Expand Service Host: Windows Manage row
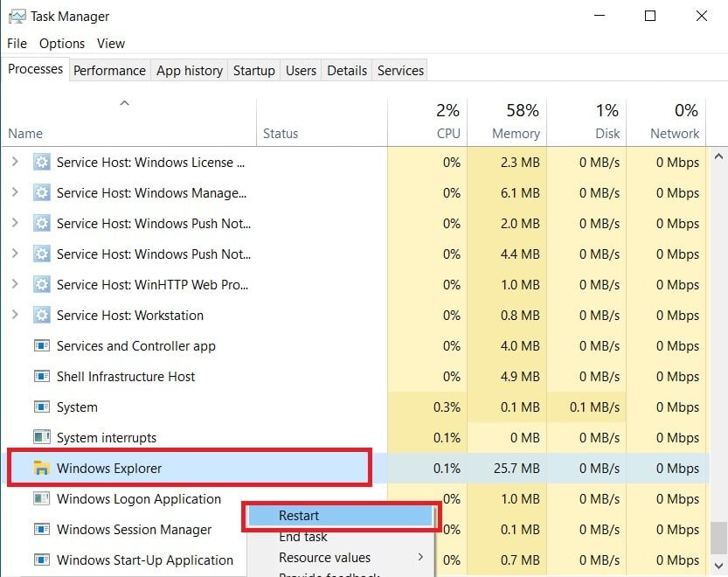The image size is (728, 577). click(x=15, y=192)
